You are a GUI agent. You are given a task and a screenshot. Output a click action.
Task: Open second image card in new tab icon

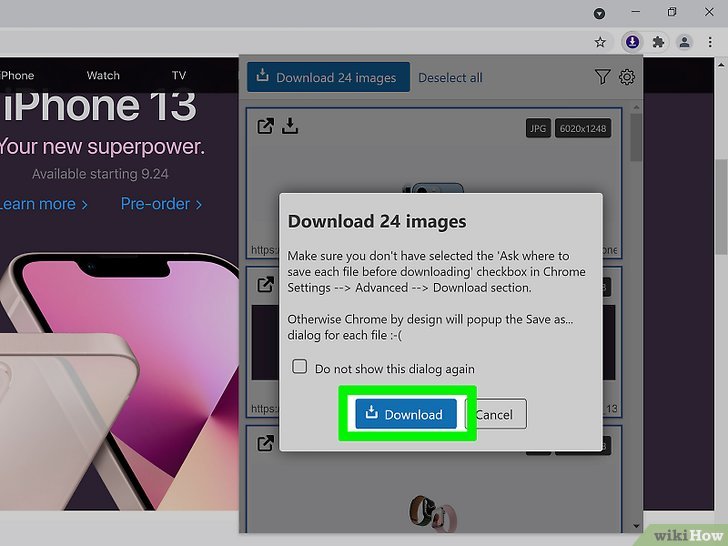tap(265, 284)
